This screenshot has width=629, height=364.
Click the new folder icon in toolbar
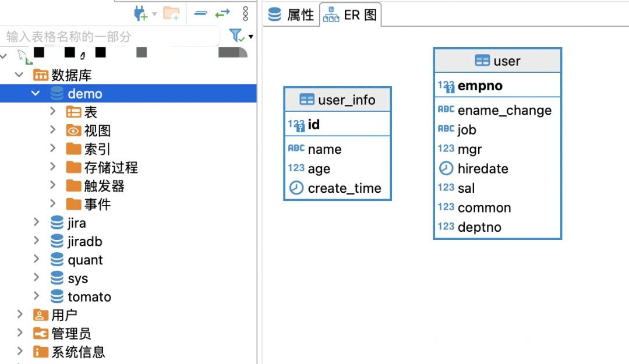[x=171, y=14]
